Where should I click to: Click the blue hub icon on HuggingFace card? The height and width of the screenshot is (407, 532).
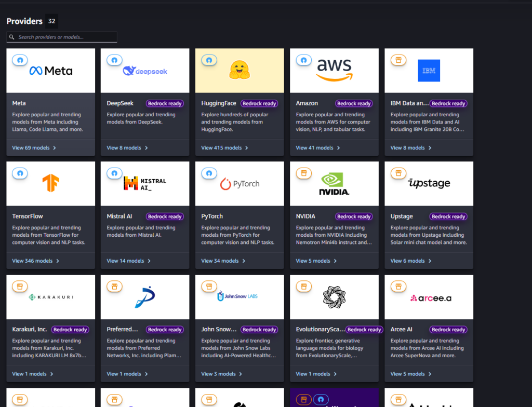click(x=209, y=60)
